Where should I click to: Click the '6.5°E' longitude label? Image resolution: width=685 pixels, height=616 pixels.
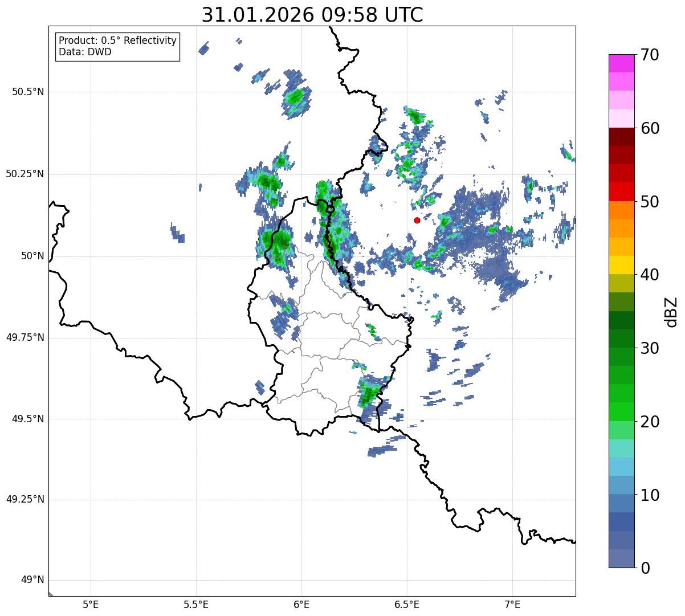click(407, 604)
